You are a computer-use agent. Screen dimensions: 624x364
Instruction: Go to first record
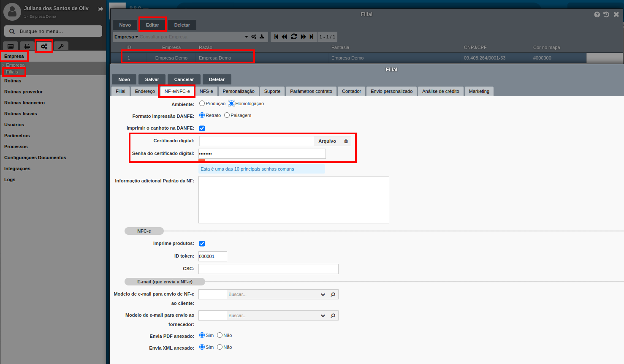click(276, 37)
